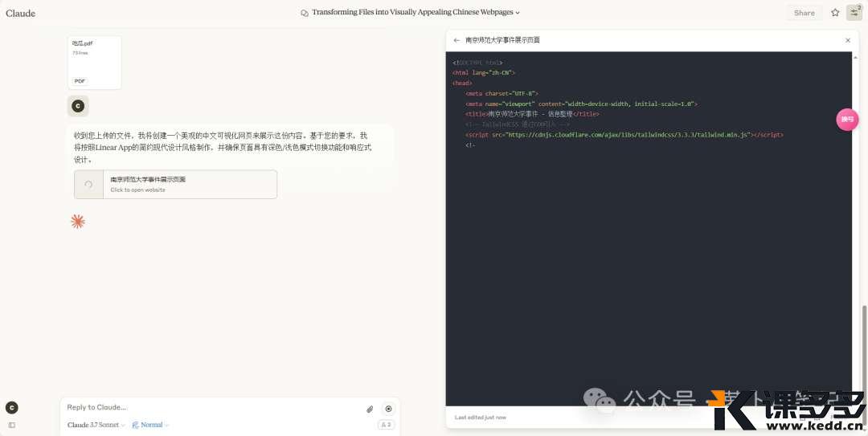Image resolution: width=868 pixels, height=436 pixels.
Task: Click 'Click to open website' text
Action: (138, 189)
